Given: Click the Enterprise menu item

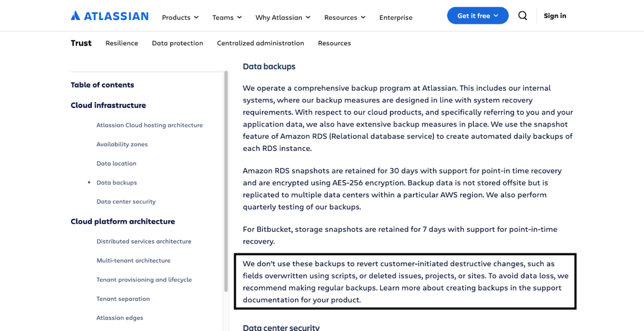Looking at the screenshot, I should click(395, 18).
